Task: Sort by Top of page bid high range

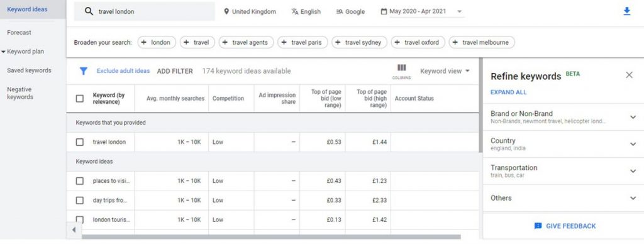Action: [x=371, y=99]
